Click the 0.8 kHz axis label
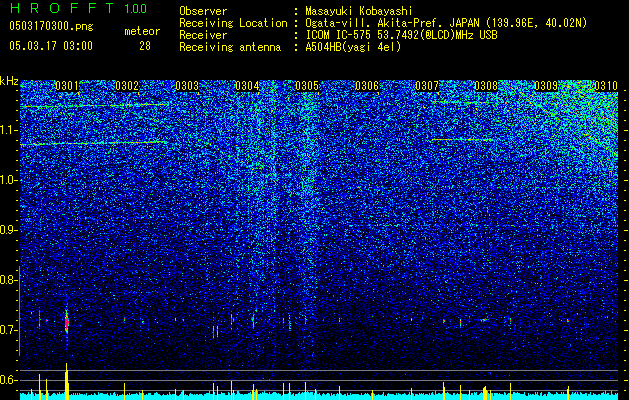The width and height of the screenshot is (629, 400). click(x=9, y=280)
